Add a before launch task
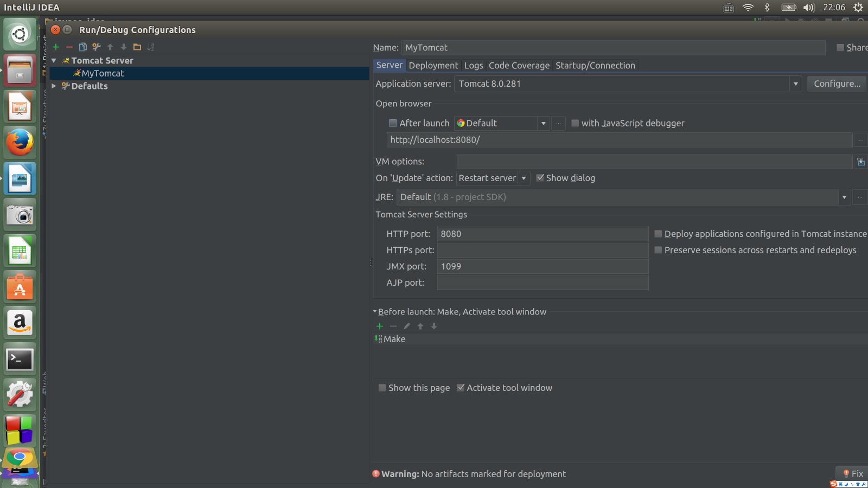Image resolution: width=868 pixels, height=488 pixels. (x=380, y=326)
